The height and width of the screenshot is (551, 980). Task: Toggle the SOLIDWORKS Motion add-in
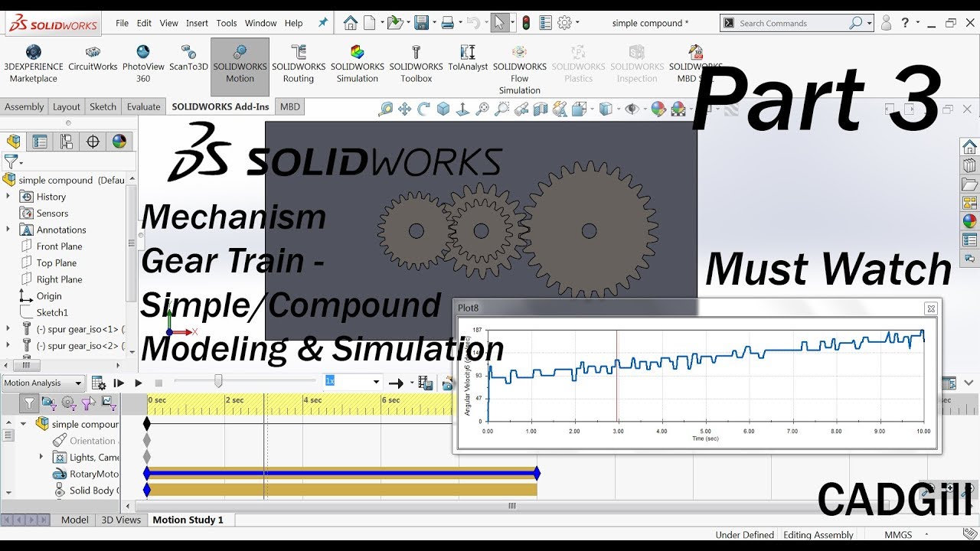click(x=240, y=65)
